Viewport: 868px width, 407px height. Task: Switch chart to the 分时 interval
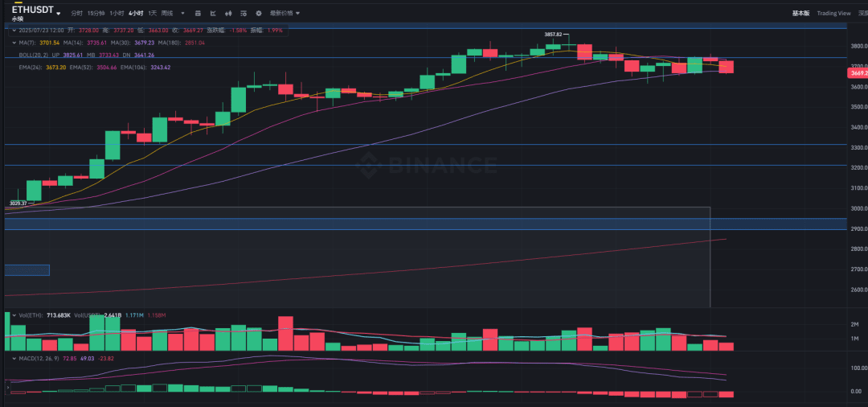pos(76,13)
